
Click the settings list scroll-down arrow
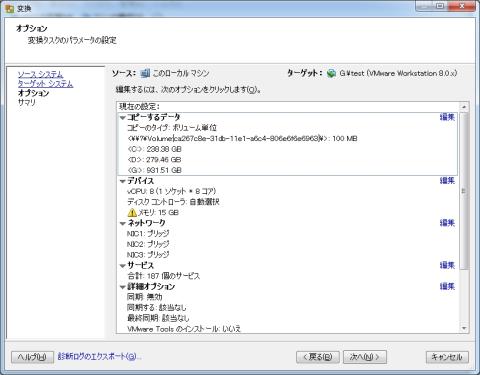[464, 328]
